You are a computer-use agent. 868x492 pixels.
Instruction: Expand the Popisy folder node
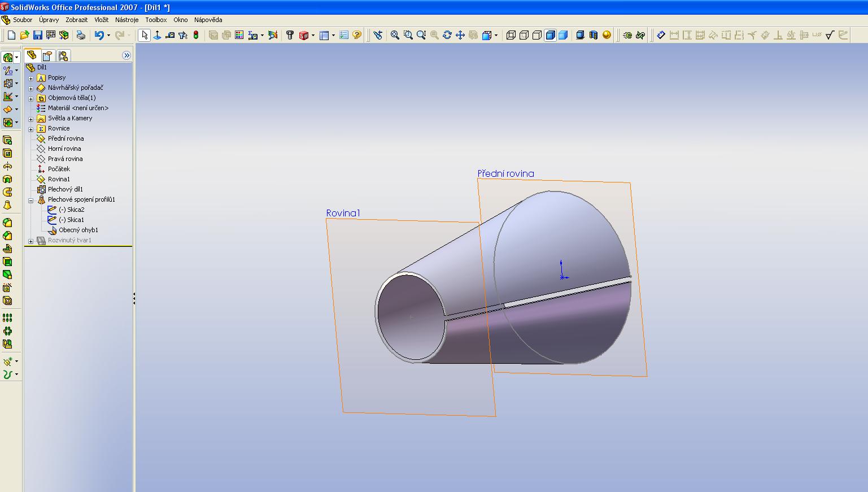[x=31, y=78]
